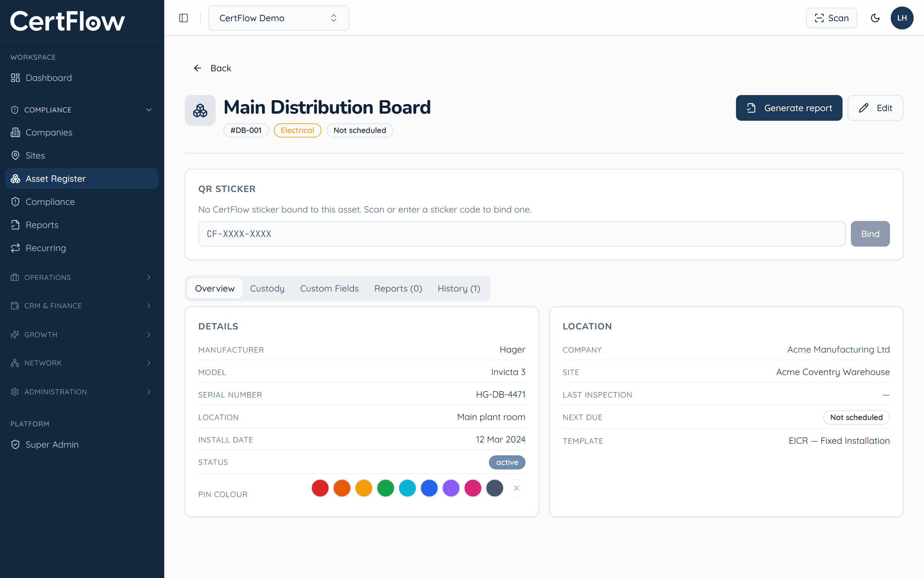
Task: Click the asset cubes icon beside title
Action: pos(200,110)
